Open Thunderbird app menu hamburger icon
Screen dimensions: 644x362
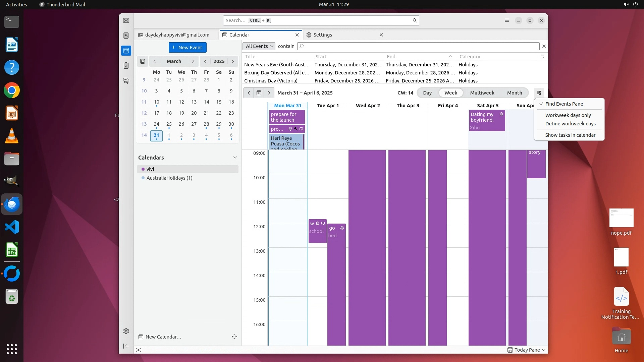(507, 20)
